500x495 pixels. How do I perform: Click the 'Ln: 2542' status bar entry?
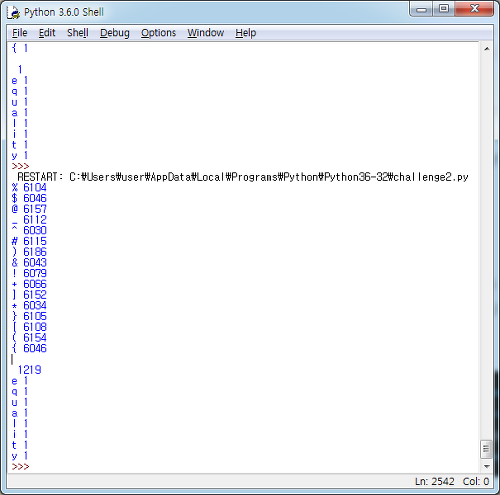click(x=435, y=481)
